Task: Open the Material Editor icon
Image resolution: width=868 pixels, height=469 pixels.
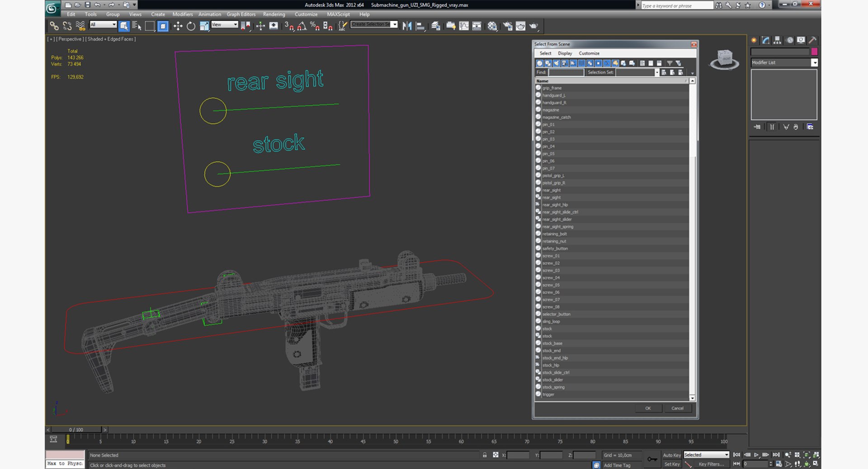Action: [492, 26]
